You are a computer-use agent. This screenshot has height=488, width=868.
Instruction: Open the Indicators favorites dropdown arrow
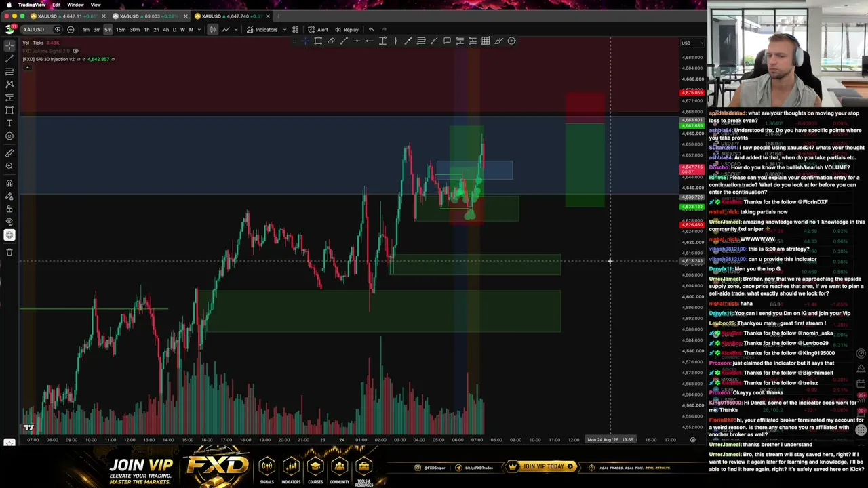[x=285, y=30]
